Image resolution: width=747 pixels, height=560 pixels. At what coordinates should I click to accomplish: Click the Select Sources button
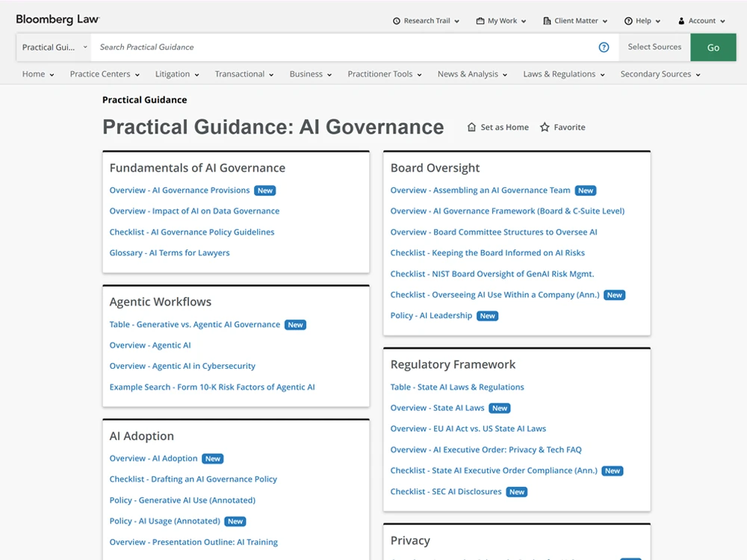pos(654,47)
